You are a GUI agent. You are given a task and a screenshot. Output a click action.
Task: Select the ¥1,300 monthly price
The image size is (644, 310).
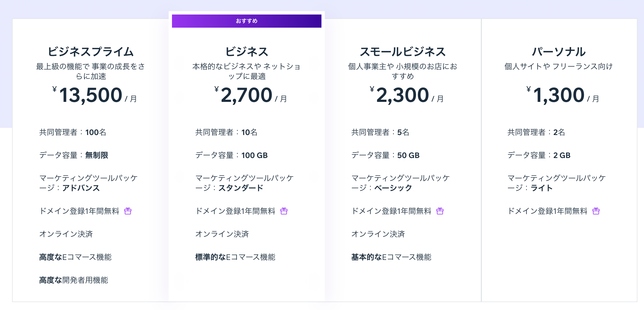pyautogui.click(x=563, y=95)
